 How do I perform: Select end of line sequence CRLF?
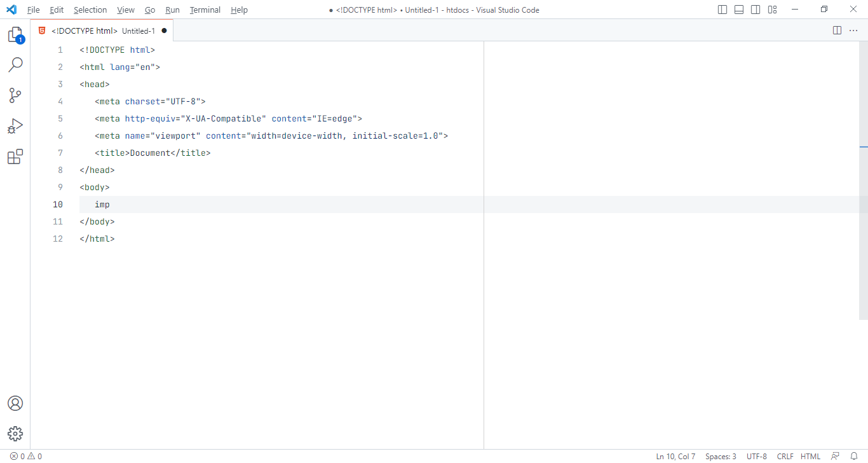[x=785, y=456]
